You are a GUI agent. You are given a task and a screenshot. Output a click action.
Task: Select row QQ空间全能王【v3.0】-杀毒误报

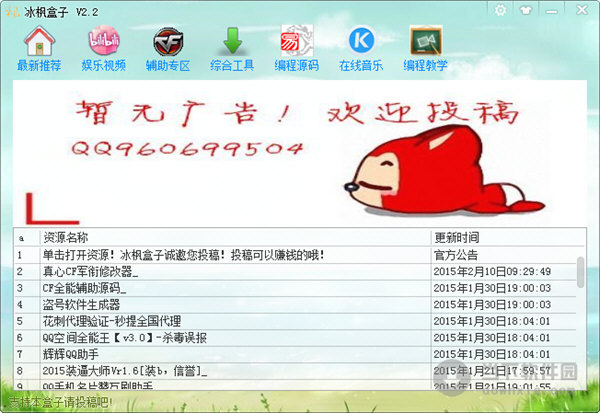(x=295, y=338)
